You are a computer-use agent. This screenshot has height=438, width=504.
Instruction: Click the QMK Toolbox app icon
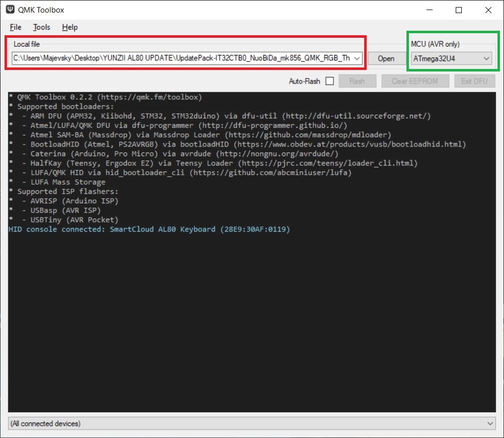click(x=10, y=10)
